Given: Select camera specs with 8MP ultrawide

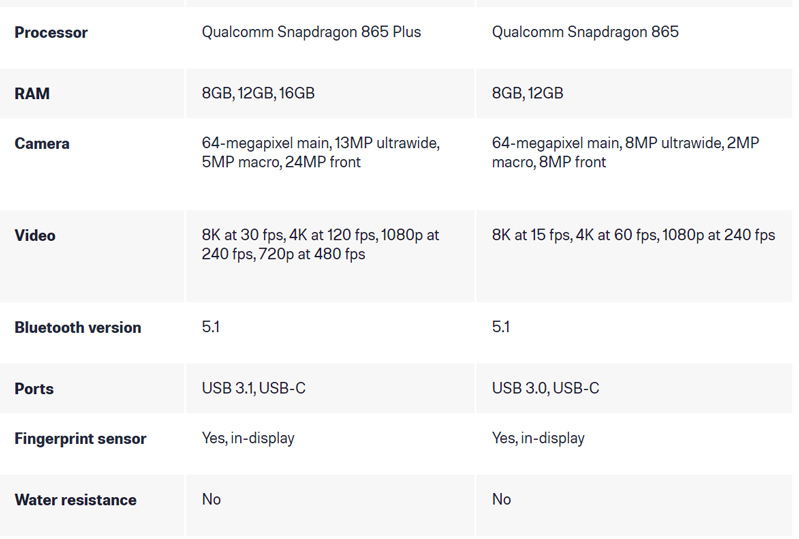Looking at the screenshot, I should pyautogui.click(x=625, y=153).
